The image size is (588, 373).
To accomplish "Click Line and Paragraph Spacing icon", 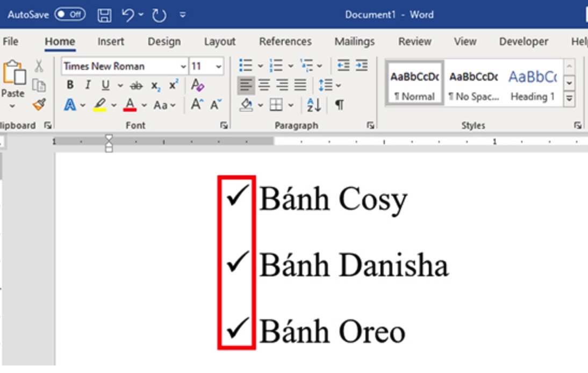I will [326, 85].
